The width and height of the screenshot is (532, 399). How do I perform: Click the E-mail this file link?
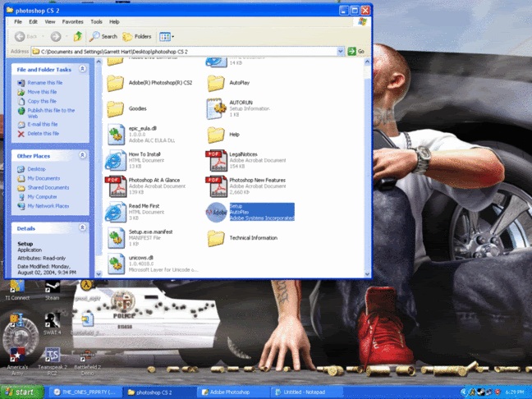tap(43, 124)
